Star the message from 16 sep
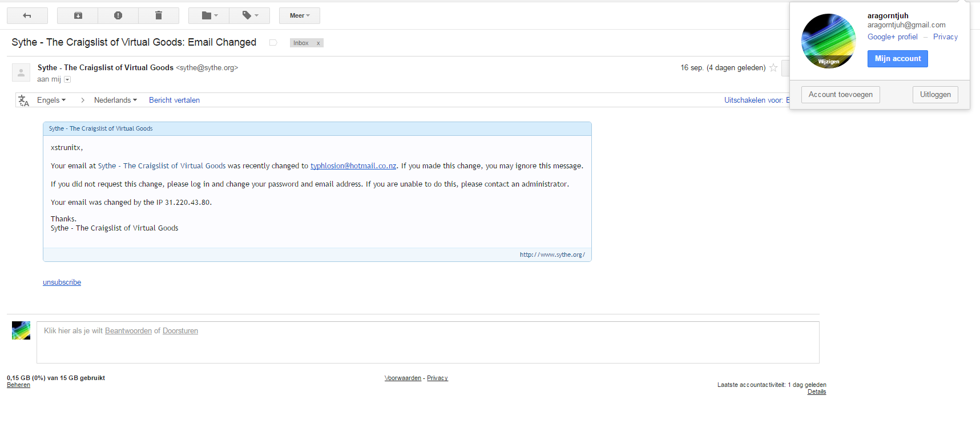980x436 pixels. 773,67
